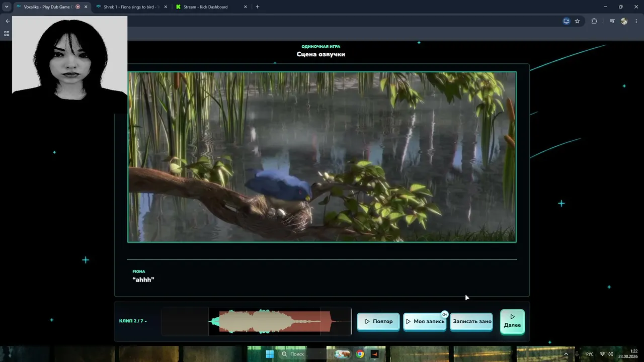This screenshot has height=362, width=644.
Task: Switch the РУС keyboard language
Action: (x=590, y=354)
